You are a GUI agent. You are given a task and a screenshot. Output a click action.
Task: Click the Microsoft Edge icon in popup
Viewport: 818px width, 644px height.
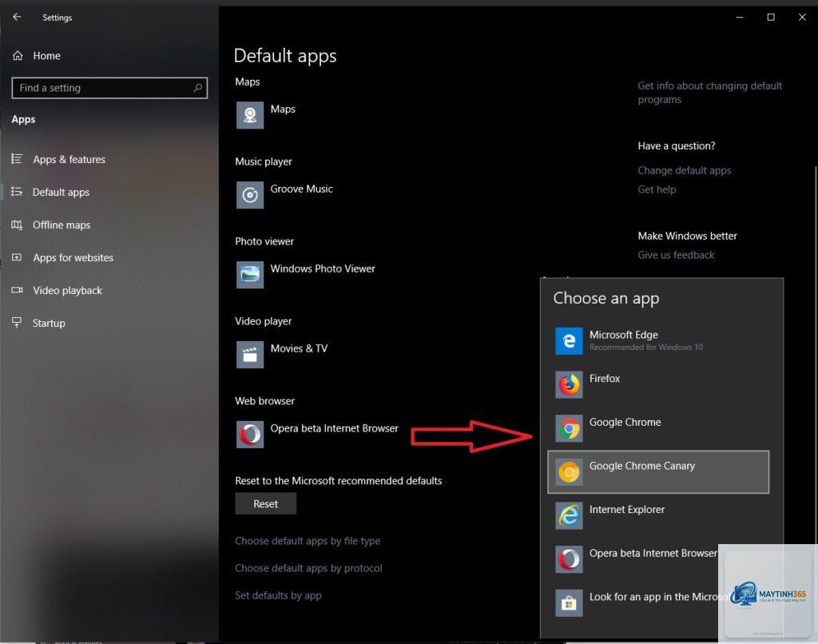[569, 341]
